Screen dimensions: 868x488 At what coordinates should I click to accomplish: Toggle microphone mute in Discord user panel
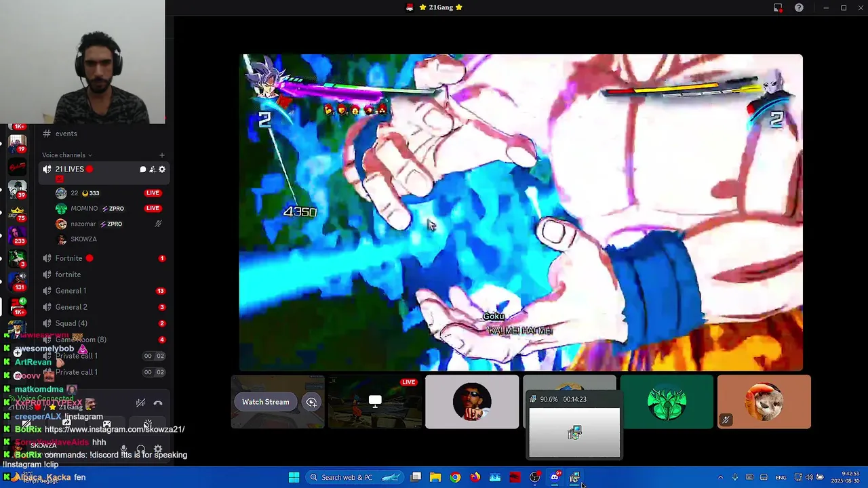(x=123, y=449)
